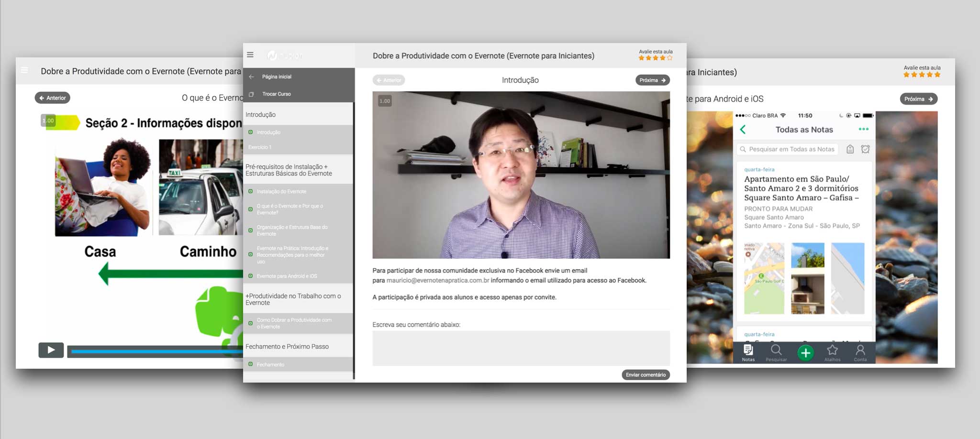Toggle completion marker for Introdução lesson

pyautogui.click(x=250, y=132)
